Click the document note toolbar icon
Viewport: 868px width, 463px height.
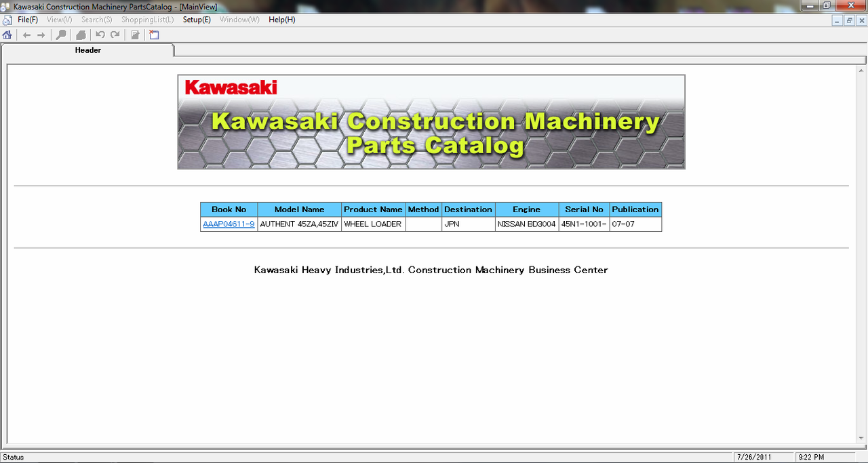pos(135,35)
